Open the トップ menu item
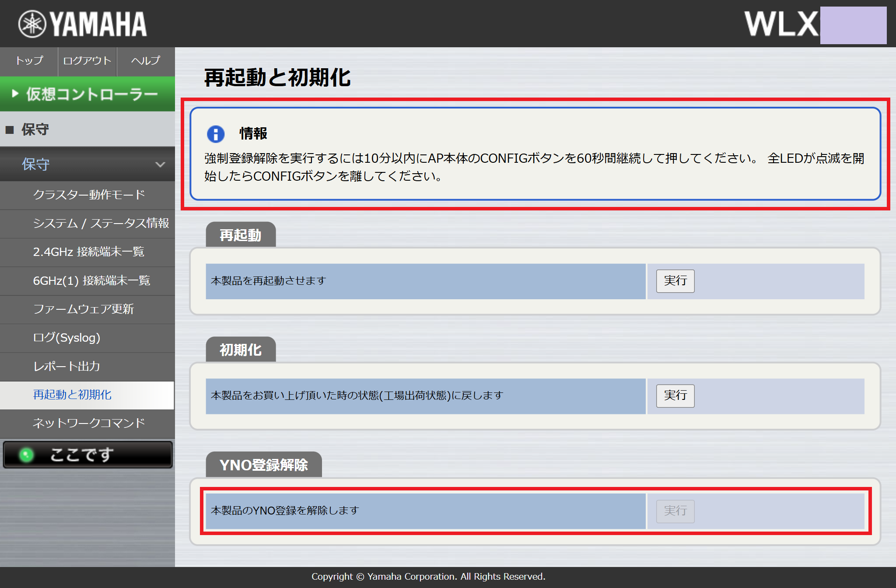The height and width of the screenshot is (588, 896). tap(29, 61)
